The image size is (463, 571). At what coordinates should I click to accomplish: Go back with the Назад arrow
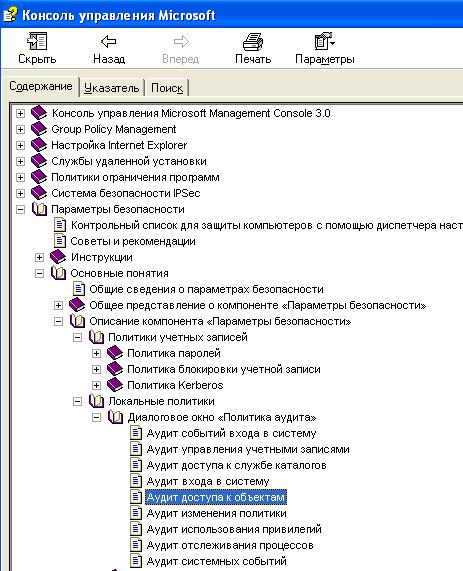(109, 41)
